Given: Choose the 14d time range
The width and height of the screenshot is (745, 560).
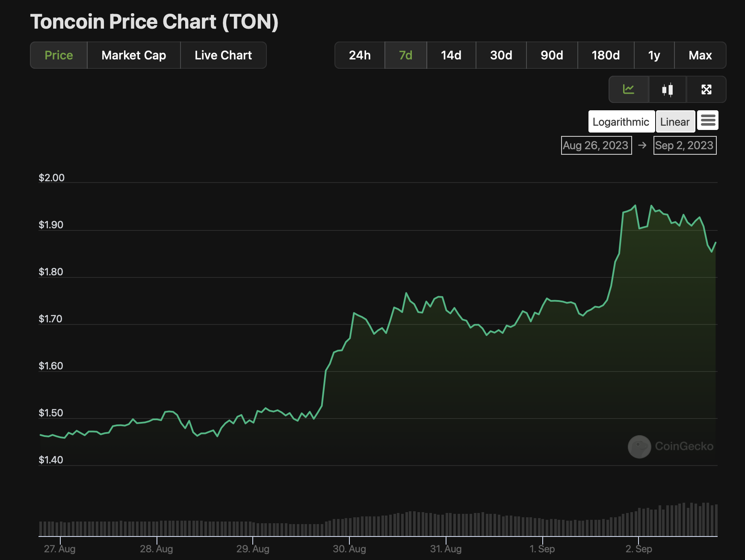Looking at the screenshot, I should 451,55.
